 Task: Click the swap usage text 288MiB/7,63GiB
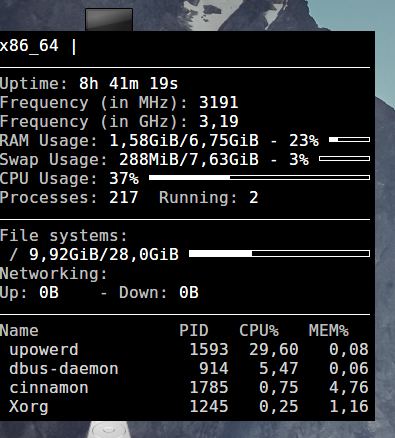[189, 160]
